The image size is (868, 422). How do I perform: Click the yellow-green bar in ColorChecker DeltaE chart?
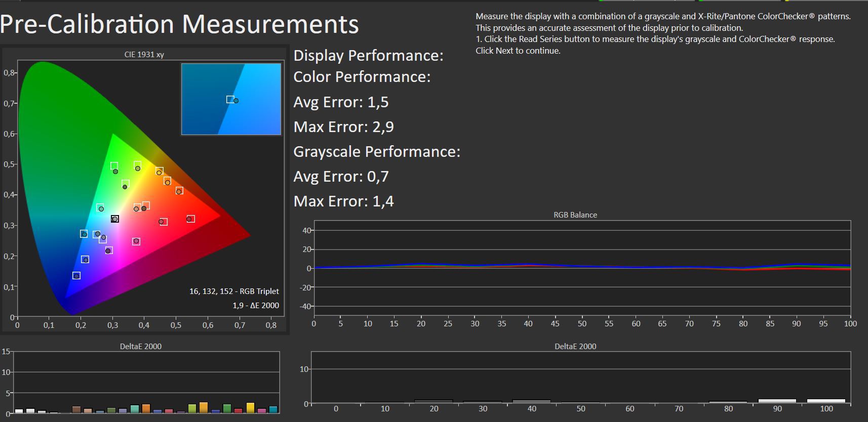click(x=192, y=408)
